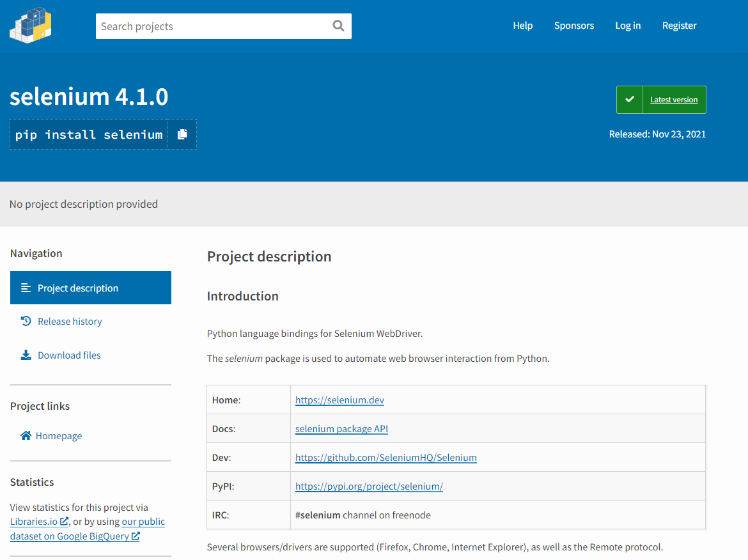This screenshot has height=560, width=748.
Task: Click the Introduction heading
Action: click(243, 296)
